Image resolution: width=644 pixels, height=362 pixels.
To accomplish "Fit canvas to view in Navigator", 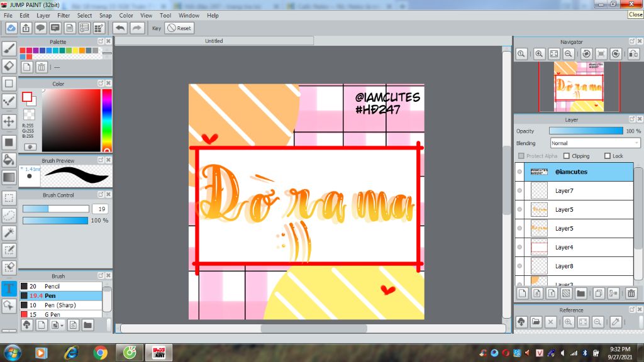I will point(553,54).
